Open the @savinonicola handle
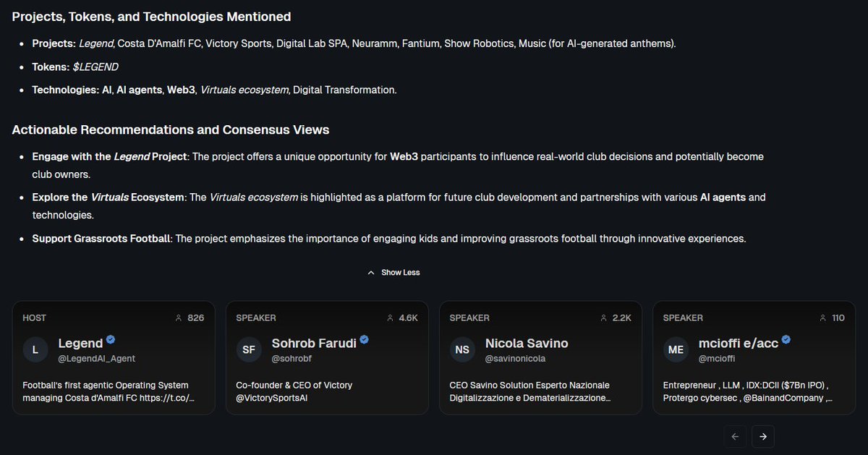Screen dimensions: 868x455 [515, 358]
